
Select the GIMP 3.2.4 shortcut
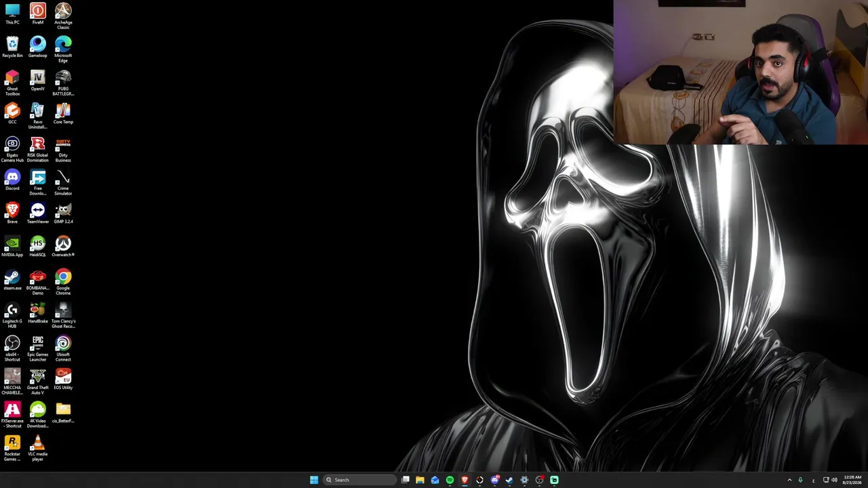tap(63, 213)
